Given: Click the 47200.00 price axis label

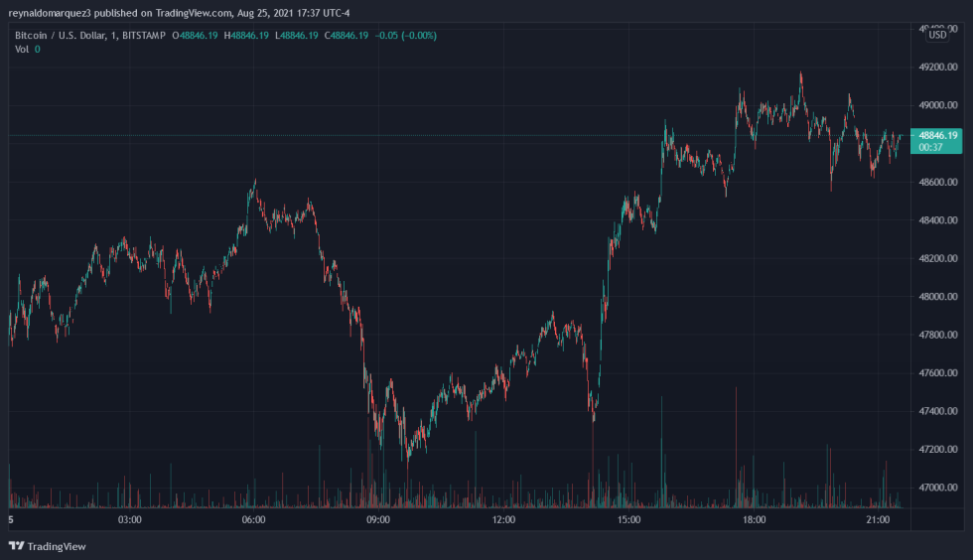Looking at the screenshot, I should tap(937, 449).
